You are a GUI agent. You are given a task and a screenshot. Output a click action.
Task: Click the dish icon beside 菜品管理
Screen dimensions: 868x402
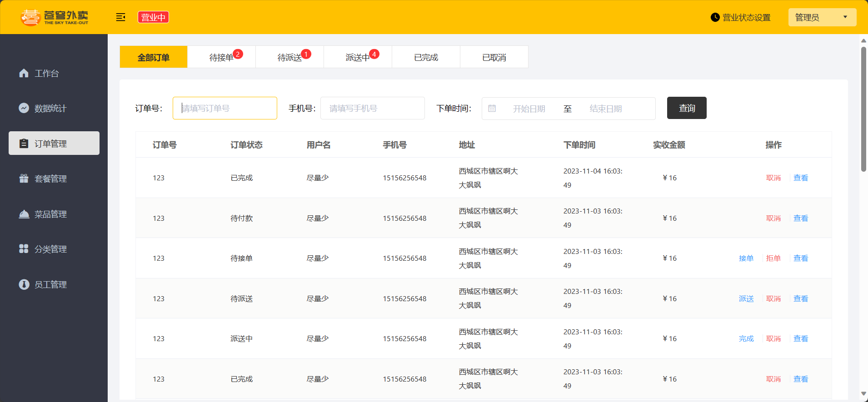[24, 214]
